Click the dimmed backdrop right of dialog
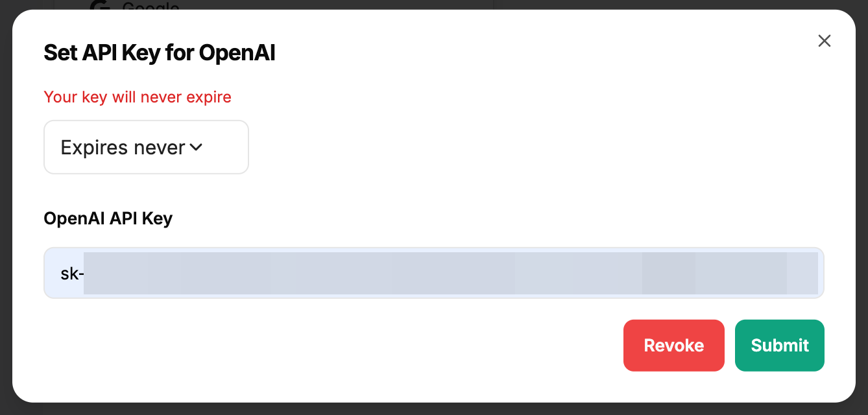The image size is (868, 415). pyautogui.click(x=862, y=207)
